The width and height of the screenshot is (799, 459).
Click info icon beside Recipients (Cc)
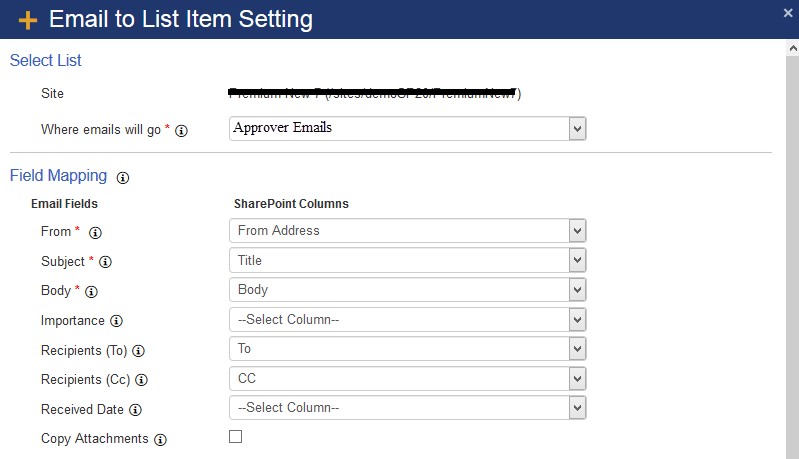(x=141, y=380)
